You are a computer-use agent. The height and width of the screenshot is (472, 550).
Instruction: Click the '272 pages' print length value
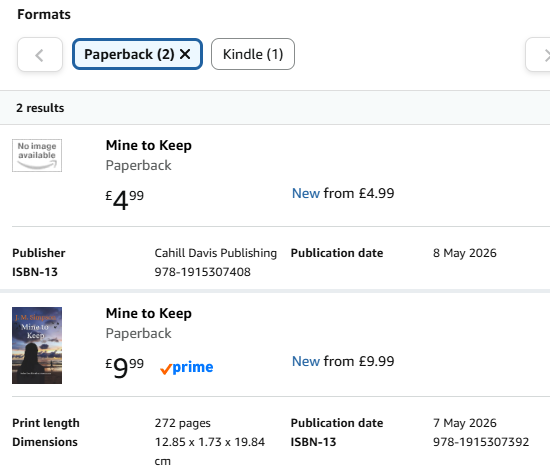coord(182,423)
